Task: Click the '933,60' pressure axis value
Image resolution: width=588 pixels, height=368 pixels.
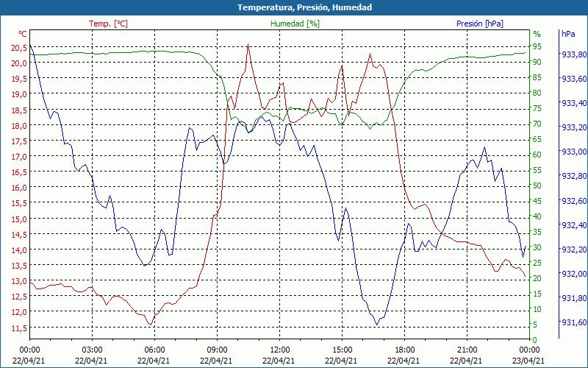Action: pos(574,79)
